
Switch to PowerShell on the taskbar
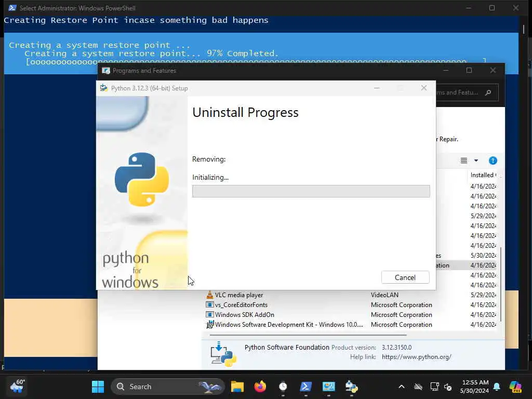point(305,387)
